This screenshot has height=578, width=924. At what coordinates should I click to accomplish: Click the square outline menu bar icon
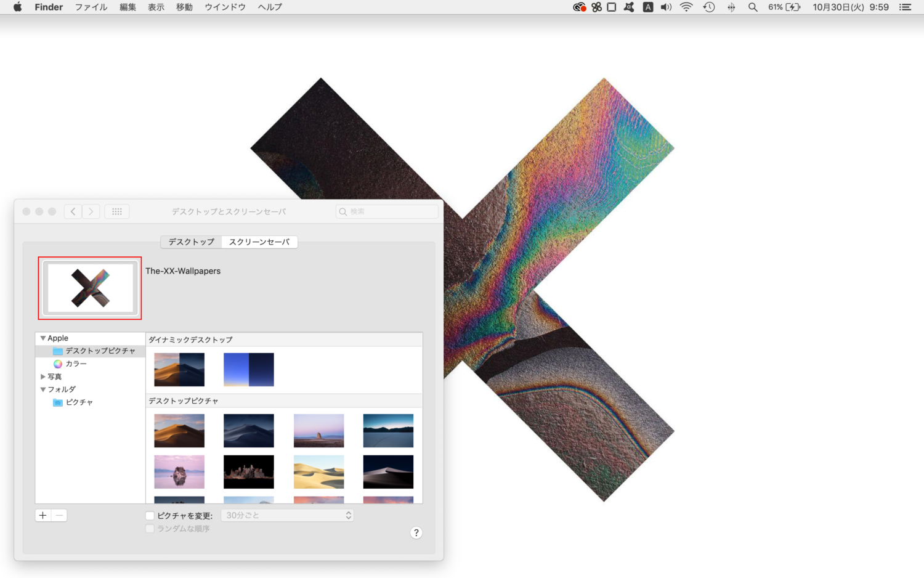612,7
